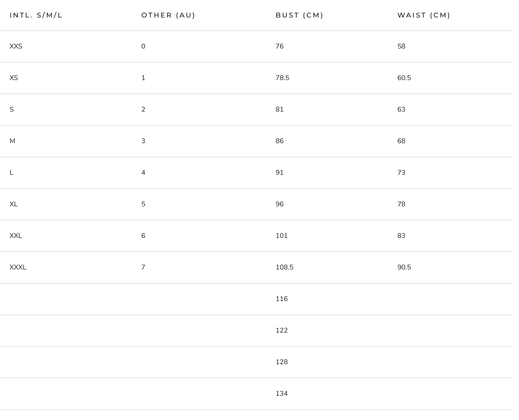This screenshot has height=420, width=519.
Task: Click bust value 116
Action: tap(282, 299)
